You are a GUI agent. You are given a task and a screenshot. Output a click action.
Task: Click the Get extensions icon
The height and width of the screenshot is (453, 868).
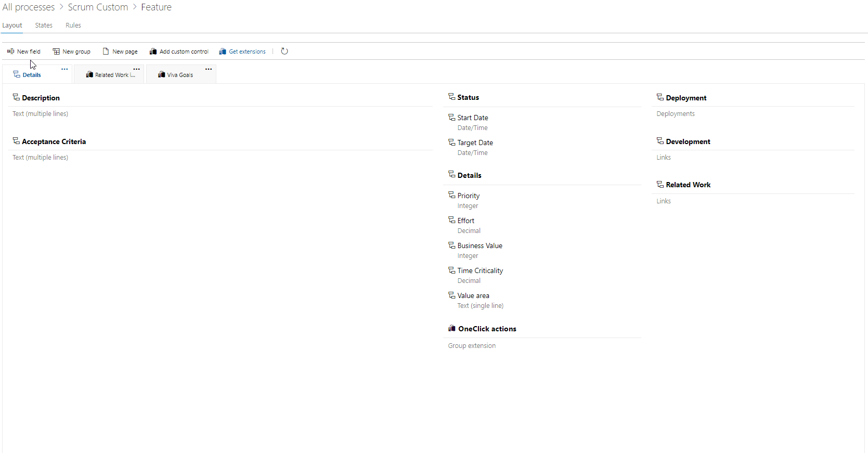(x=223, y=51)
